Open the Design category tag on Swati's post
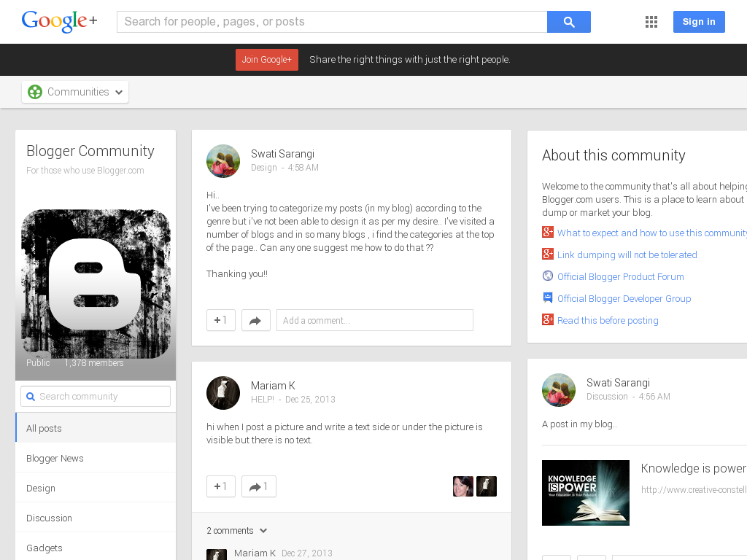Viewport: 747px width, 560px height. (264, 168)
